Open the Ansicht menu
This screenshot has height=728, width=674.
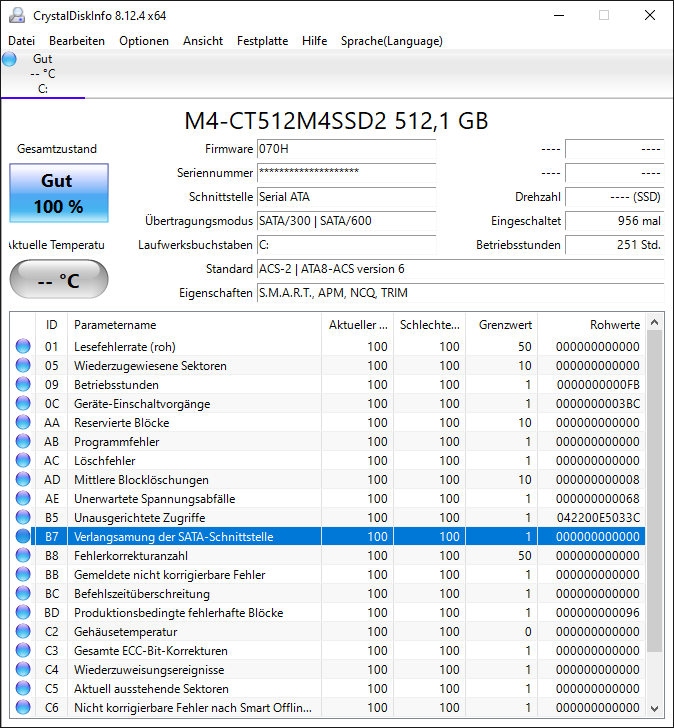pyautogui.click(x=203, y=41)
